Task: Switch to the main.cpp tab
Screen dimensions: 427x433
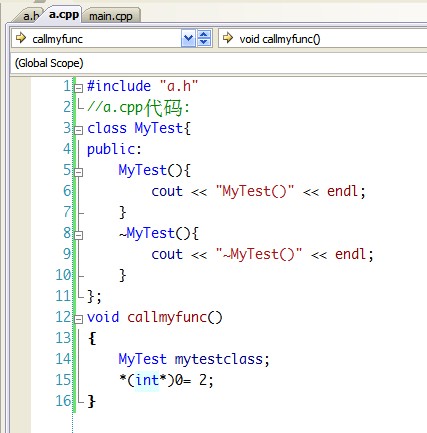Action: point(111,16)
